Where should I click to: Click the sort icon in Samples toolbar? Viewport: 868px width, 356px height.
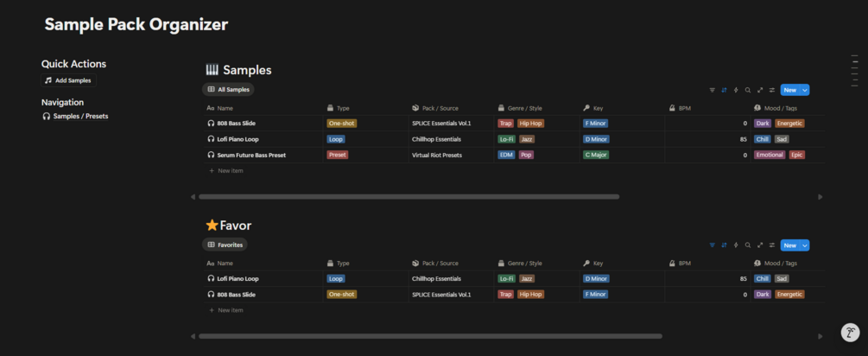coord(724,90)
